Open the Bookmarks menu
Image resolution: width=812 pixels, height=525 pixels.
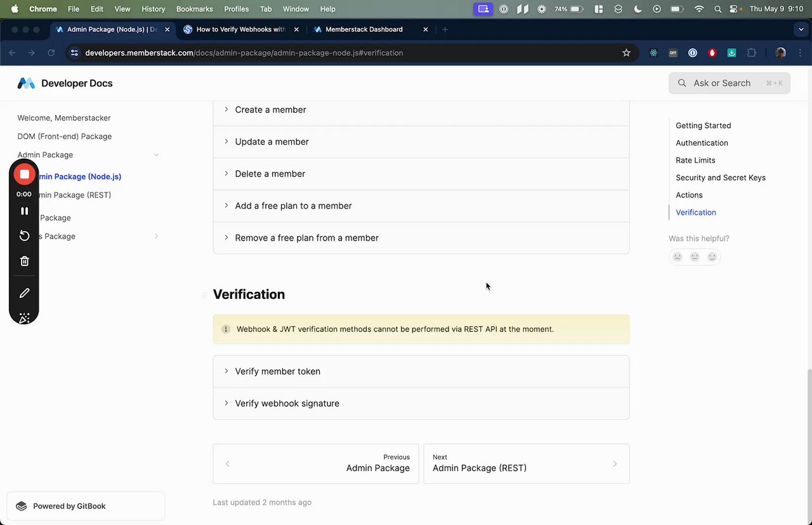click(x=195, y=9)
